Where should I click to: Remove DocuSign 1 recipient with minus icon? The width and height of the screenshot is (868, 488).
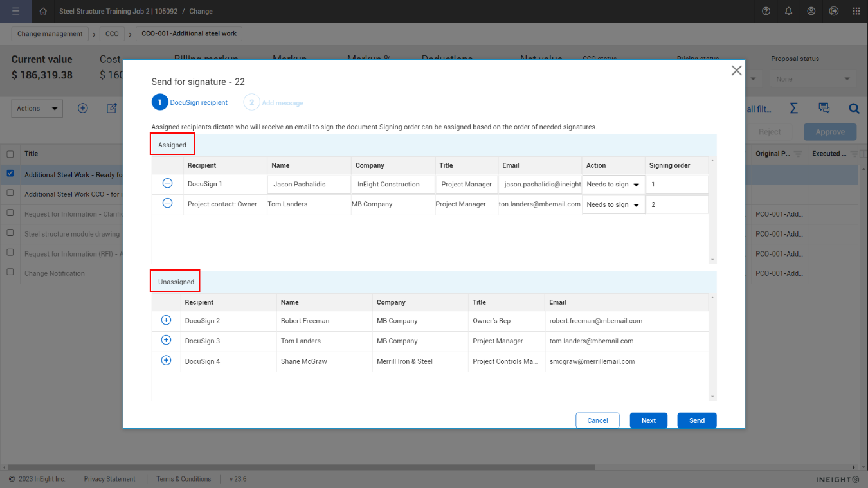167,183
